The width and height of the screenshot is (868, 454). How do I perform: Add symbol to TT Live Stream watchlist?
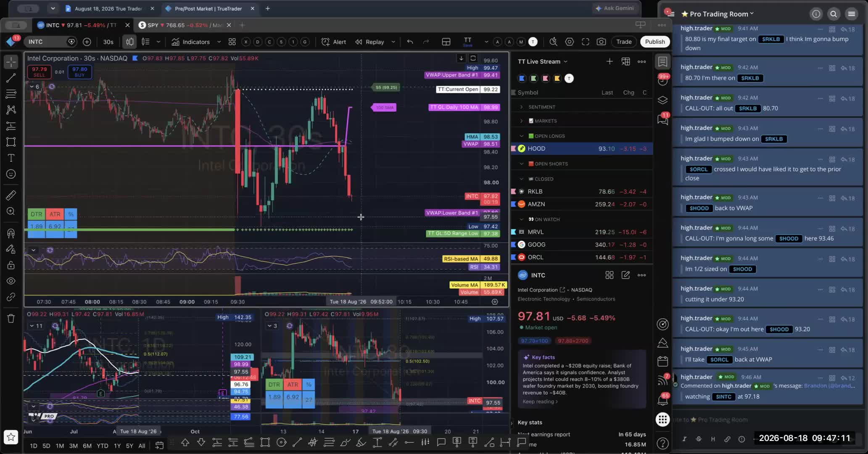[x=609, y=61]
